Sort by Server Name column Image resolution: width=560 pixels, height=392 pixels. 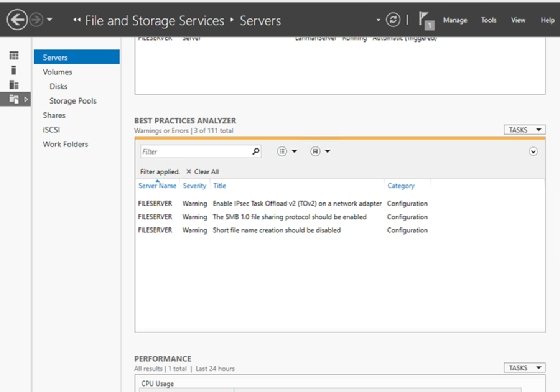[157, 186]
